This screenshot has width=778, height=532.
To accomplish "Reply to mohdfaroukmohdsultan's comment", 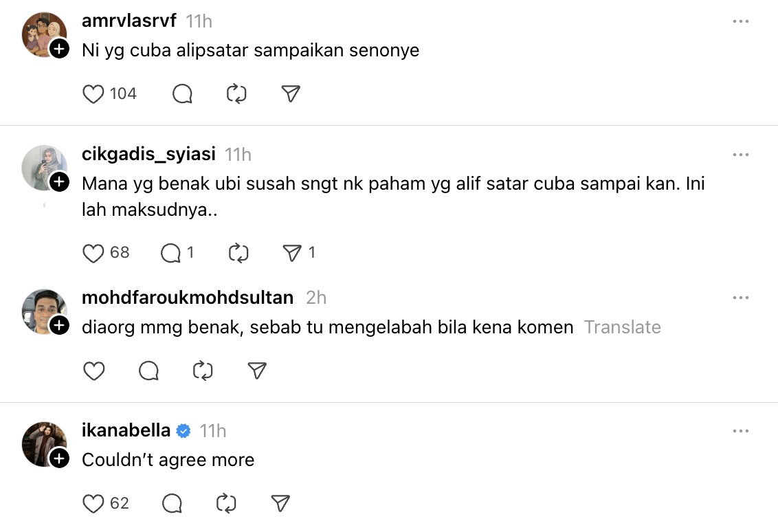I will 148,371.
